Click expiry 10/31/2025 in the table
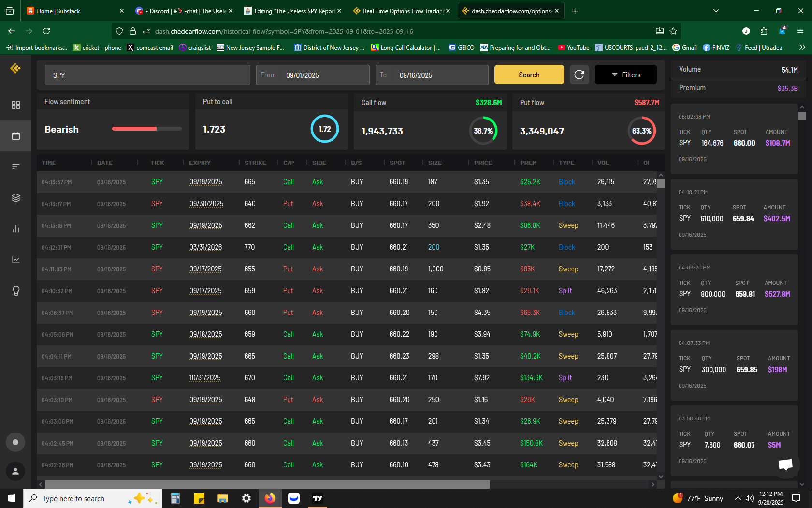This screenshot has height=508, width=812. (205, 378)
